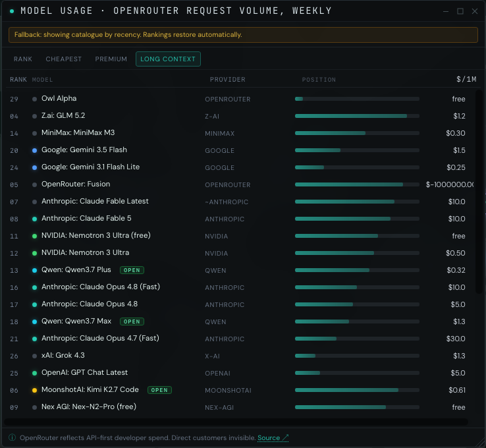Click the NEX-AGI provider label

(x=219, y=407)
